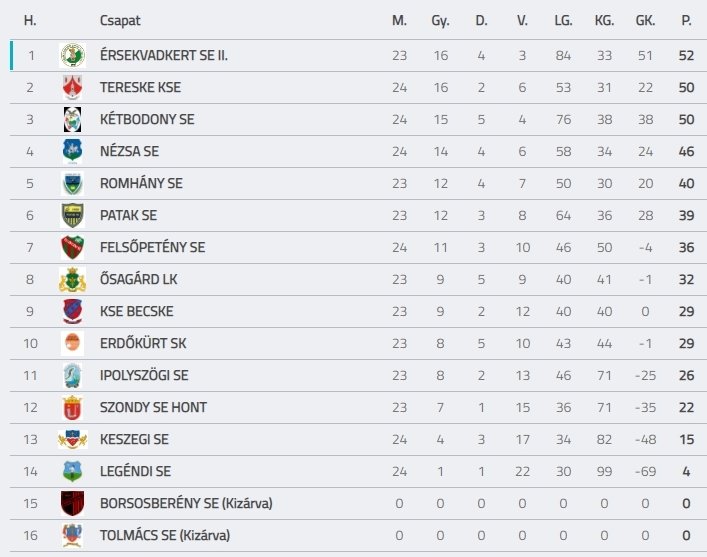Click the Tereske KSE club logo

click(x=73, y=87)
